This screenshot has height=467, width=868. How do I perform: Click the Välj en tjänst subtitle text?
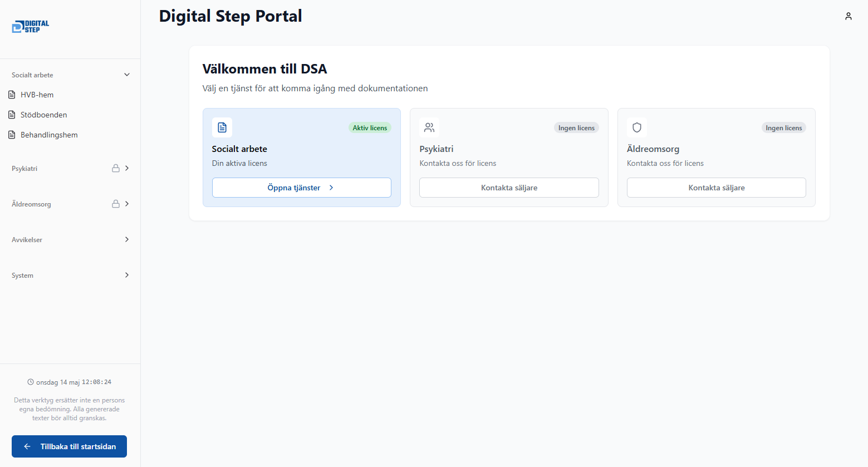(315, 89)
